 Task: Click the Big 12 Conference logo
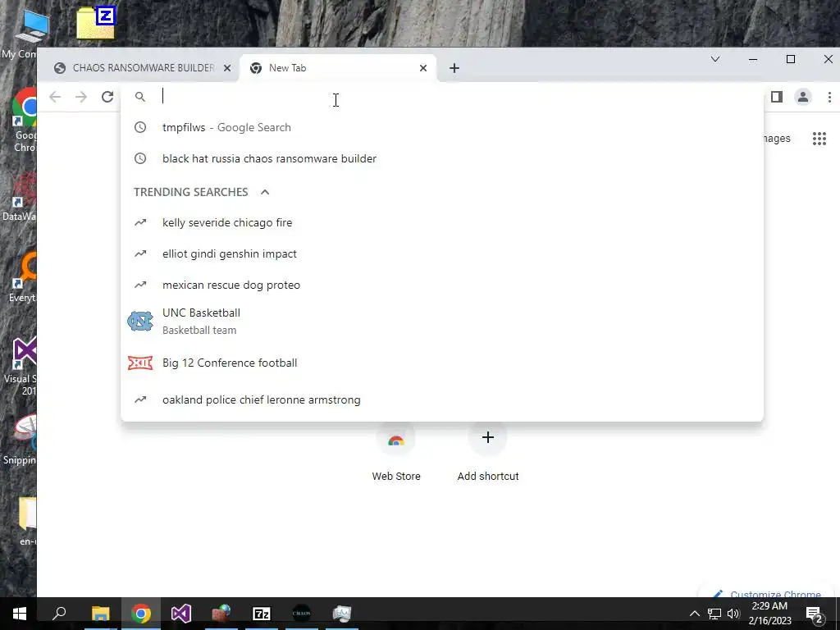(140, 363)
